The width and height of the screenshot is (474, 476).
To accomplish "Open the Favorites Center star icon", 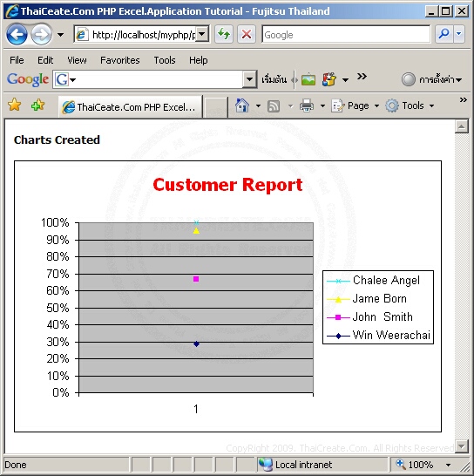I will click(15, 105).
